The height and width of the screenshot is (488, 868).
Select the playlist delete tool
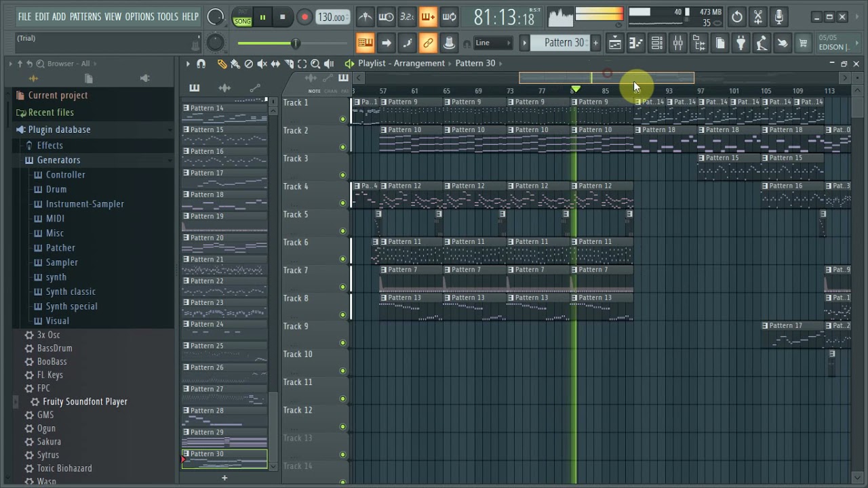click(249, 64)
